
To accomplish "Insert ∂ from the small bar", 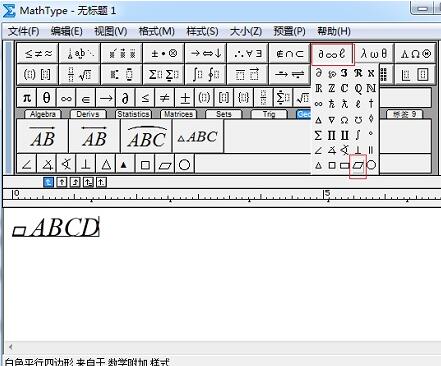I will (x=125, y=98).
